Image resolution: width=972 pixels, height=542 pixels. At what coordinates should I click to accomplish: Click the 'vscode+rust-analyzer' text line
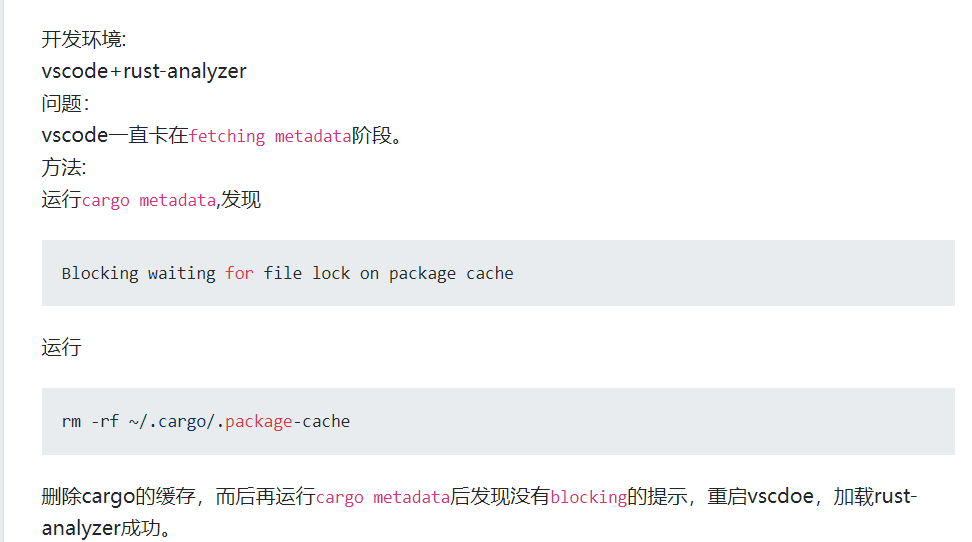click(144, 71)
